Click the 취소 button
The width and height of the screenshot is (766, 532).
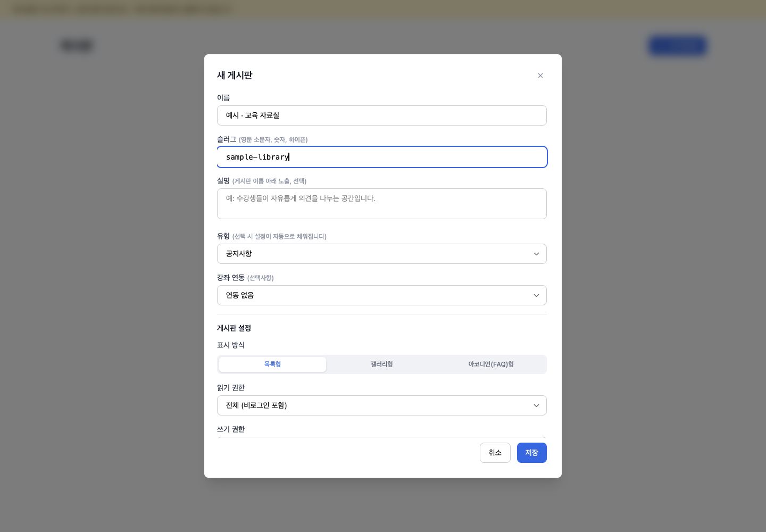click(495, 453)
